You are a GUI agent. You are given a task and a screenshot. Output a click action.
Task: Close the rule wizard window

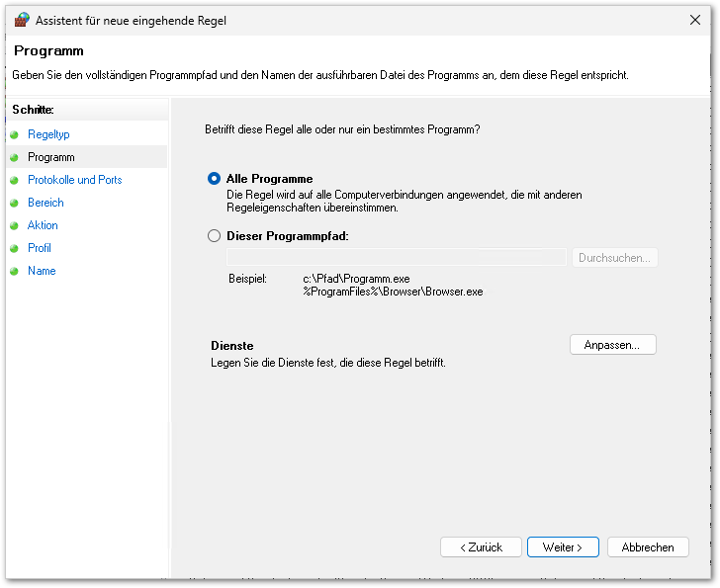tap(692, 20)
